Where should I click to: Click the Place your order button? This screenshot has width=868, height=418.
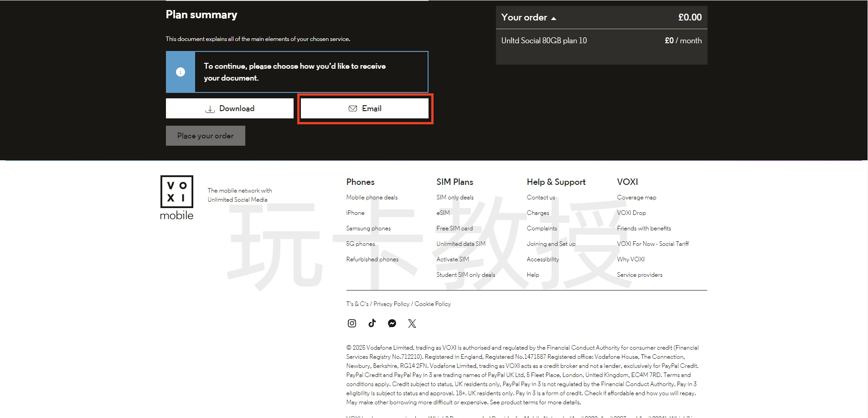coord(205,136)
